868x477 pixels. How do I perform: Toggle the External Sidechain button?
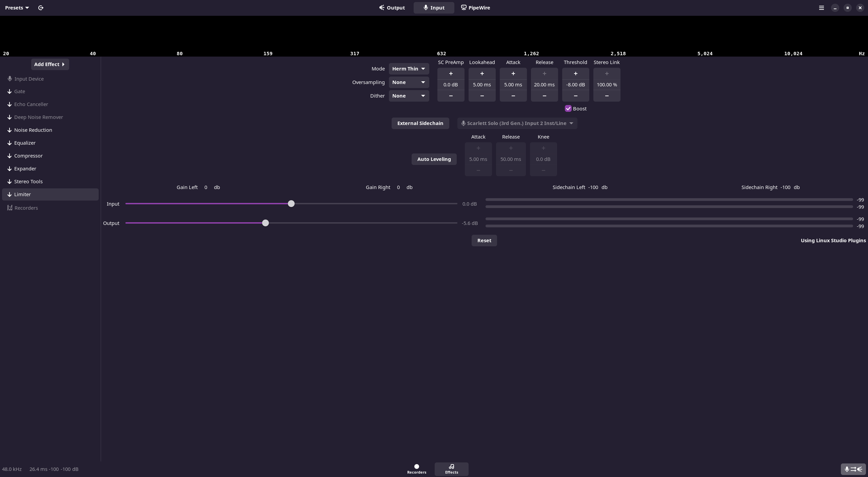[420, 123]
